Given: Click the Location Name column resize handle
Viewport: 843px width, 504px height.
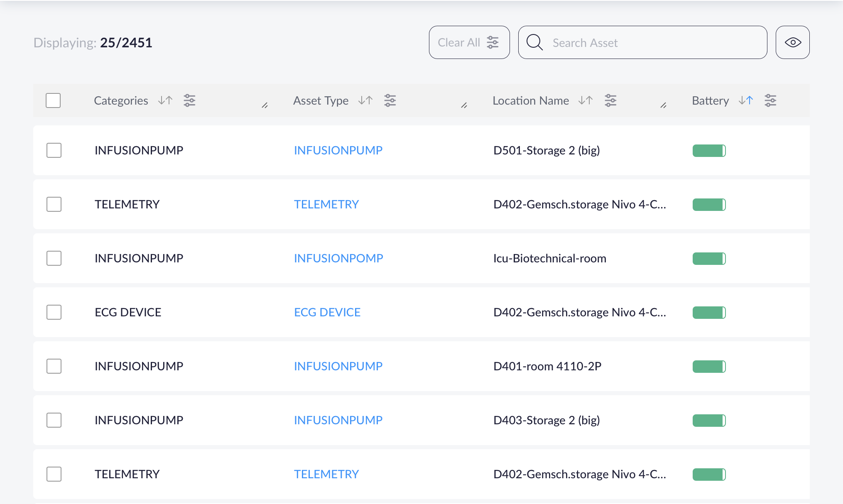Looking at the screenshot, I should coord(663,105).
